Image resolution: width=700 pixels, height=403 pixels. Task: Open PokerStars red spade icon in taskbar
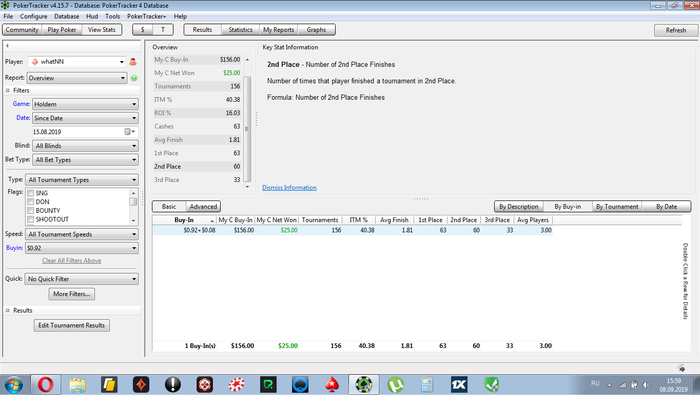(332, 385)
